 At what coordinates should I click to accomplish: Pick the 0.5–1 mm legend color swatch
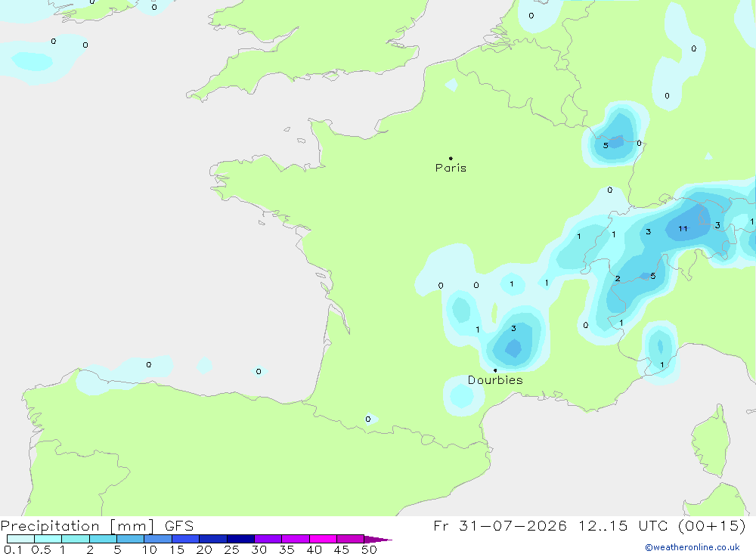(48, 539)
